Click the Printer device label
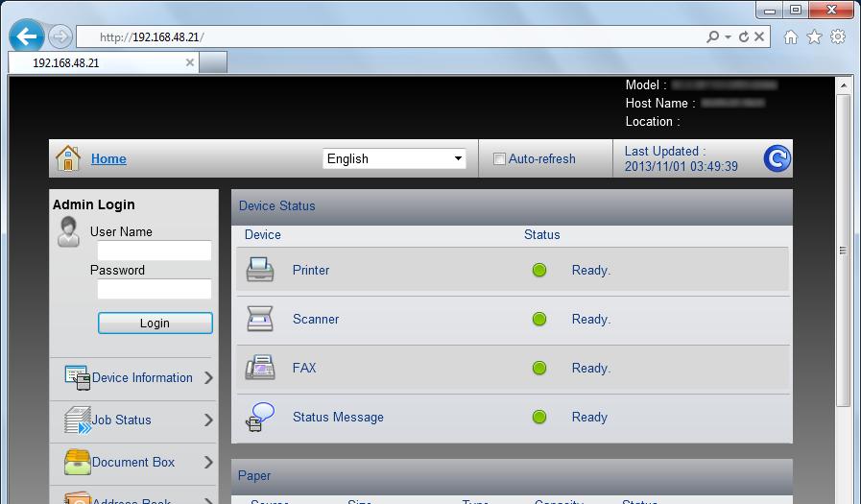The width and height of the screenshot is (861, 504). [311, 270]
